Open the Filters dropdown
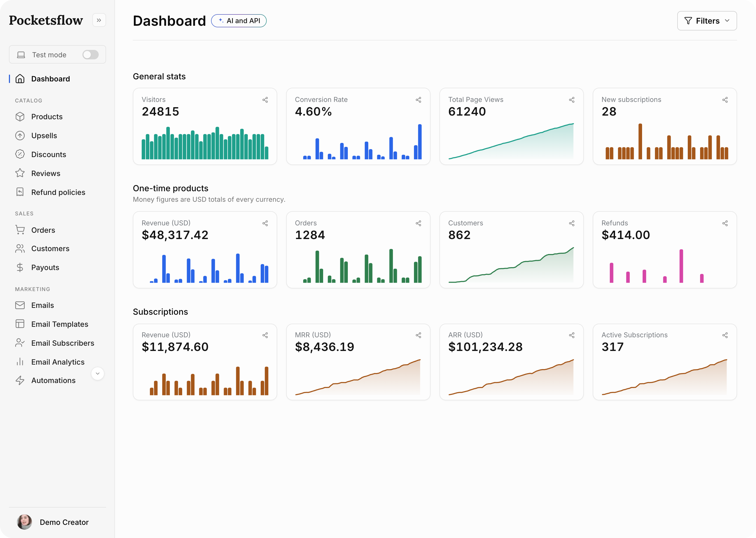The image size is (756, 538). [x=707, y=21]
